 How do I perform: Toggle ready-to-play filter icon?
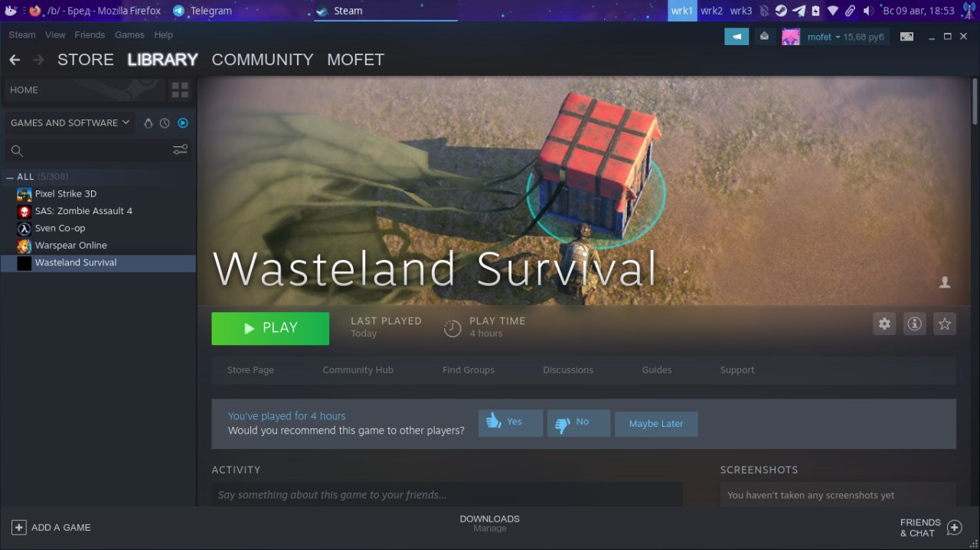click(x=183, y=123)
